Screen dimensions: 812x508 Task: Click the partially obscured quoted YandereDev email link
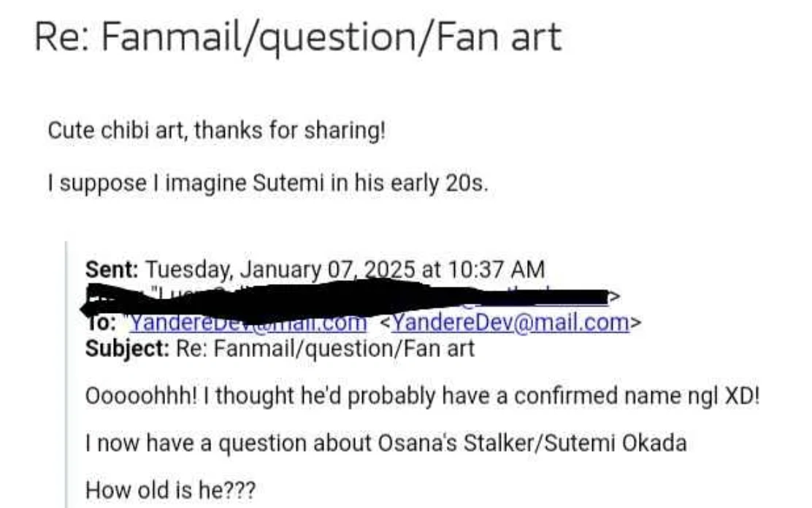click(x=248, y=322)
